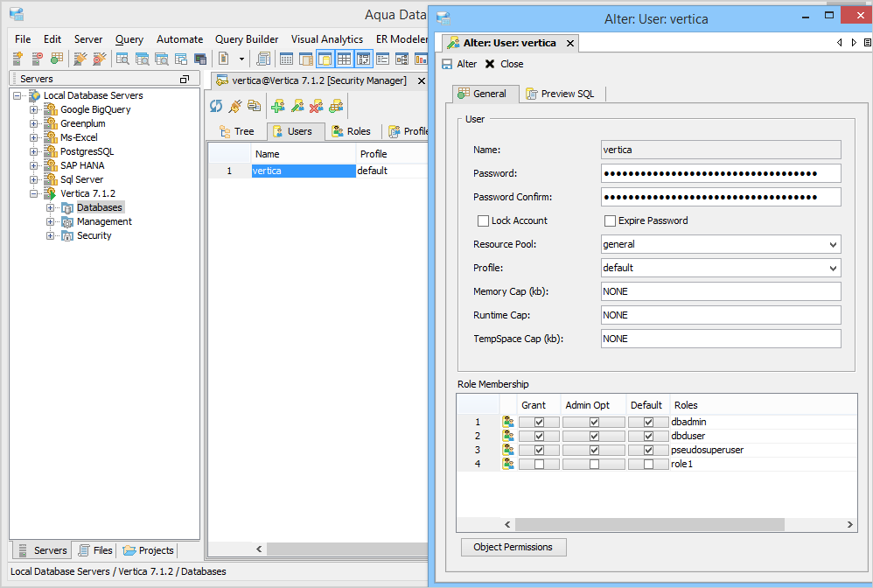This screenshot has height=588, width=873.
Task: Switch to the Projects tab at bottom
Action: [x=149, y=550]
